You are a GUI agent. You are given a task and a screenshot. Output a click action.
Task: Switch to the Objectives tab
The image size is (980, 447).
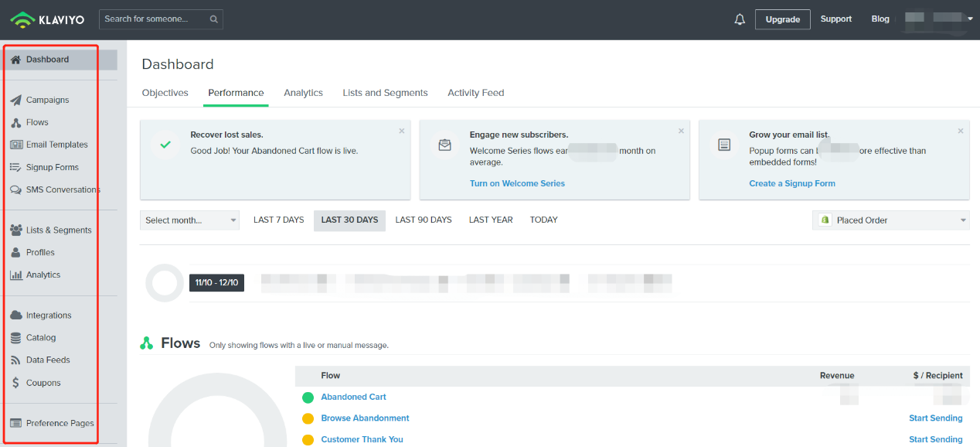tap(165, 93)
